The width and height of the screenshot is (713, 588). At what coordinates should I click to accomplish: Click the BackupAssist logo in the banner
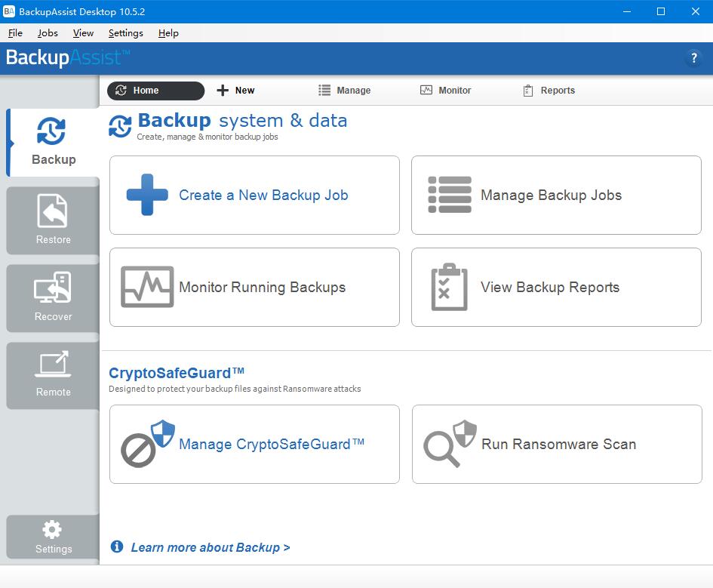point(68,58)
